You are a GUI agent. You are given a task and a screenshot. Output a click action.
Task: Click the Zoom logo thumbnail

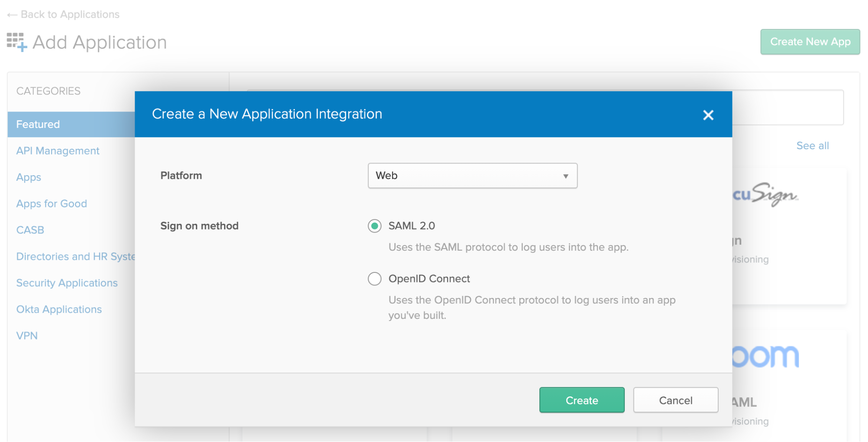(766, 357)
